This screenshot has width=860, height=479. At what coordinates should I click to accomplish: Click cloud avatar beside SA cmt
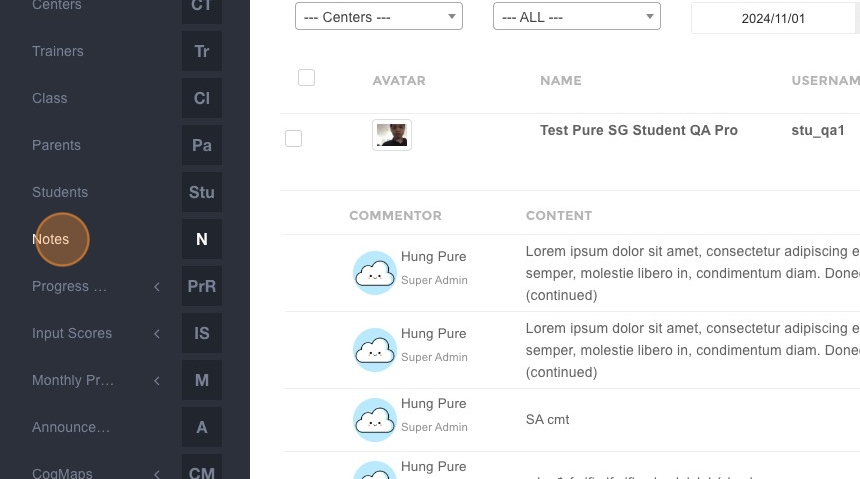(375, 420)
